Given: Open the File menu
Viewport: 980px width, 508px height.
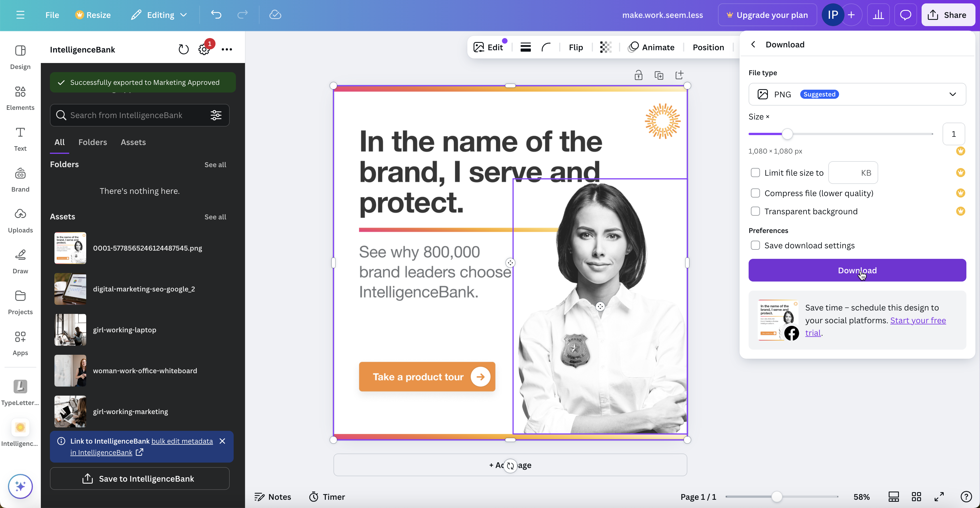Looking at the screenshot, I should (52, 15).
